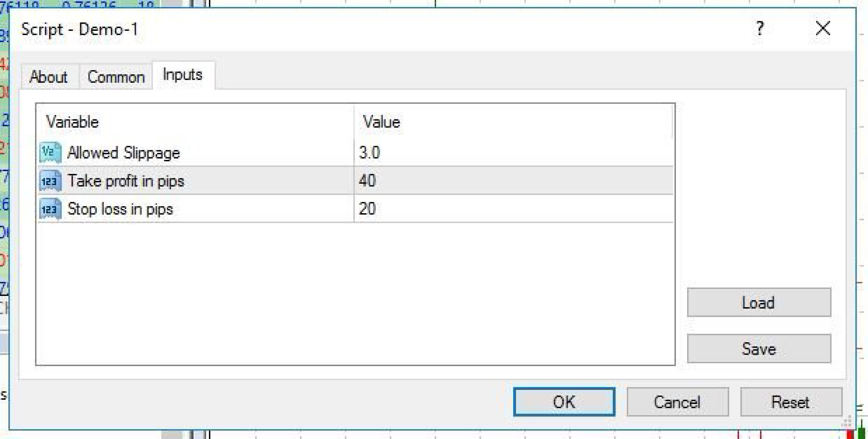Click the Variable column header
The image size is (868, 439).
tap(196, 122)
